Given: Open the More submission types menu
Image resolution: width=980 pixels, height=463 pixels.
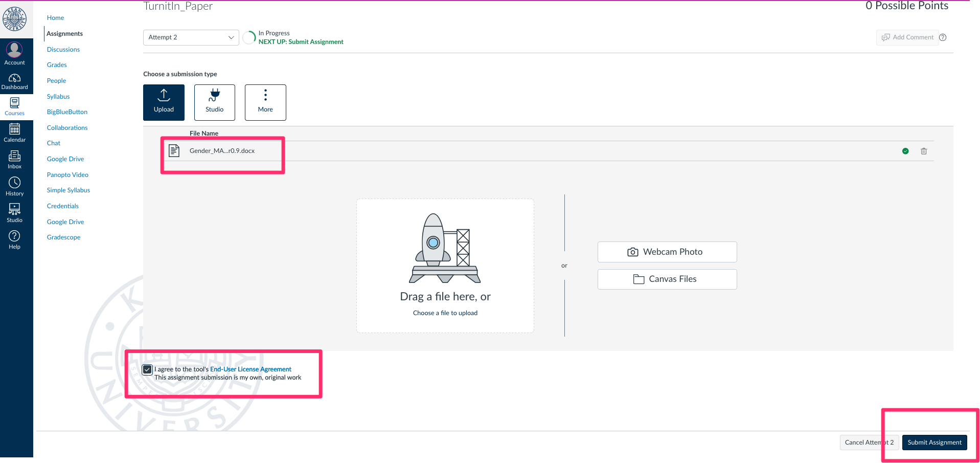Looking at the screenshot, I should tap(265, 102).
